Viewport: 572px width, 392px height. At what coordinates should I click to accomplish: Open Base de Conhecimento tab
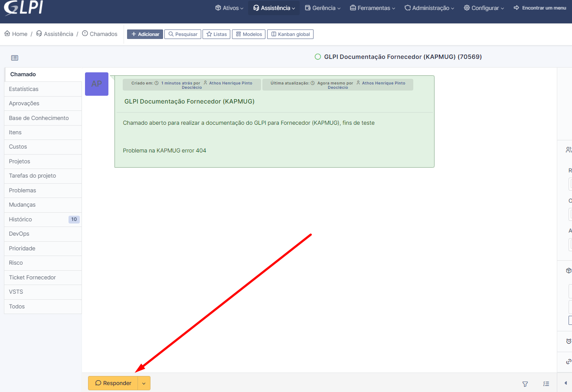[x=43, y=118]
